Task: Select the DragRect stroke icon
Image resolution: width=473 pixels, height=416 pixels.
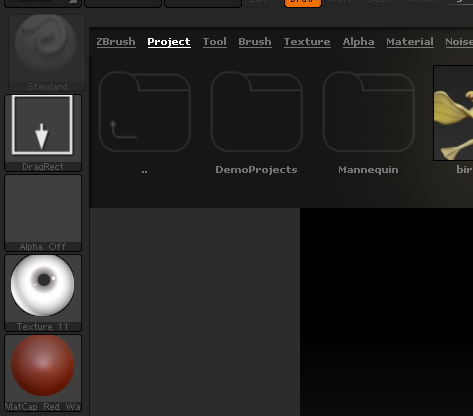Action: coord(43,133)
